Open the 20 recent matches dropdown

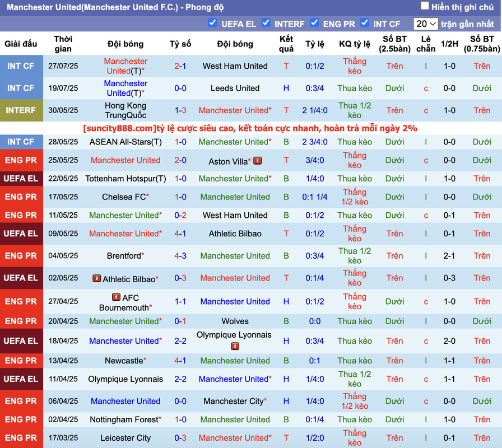pos(425,24)
